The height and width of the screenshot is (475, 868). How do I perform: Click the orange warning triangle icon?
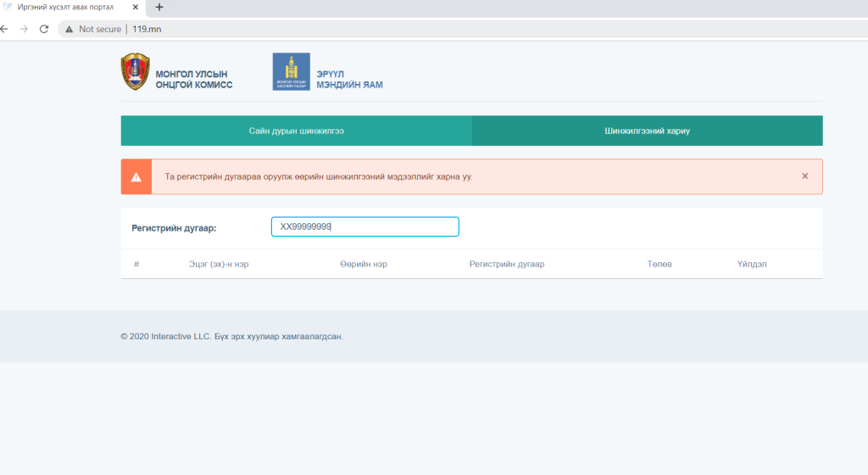[136, 177]
